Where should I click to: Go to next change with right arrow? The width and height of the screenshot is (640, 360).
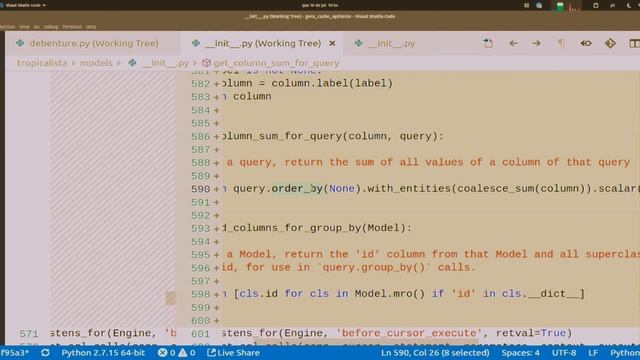(536, 43)
